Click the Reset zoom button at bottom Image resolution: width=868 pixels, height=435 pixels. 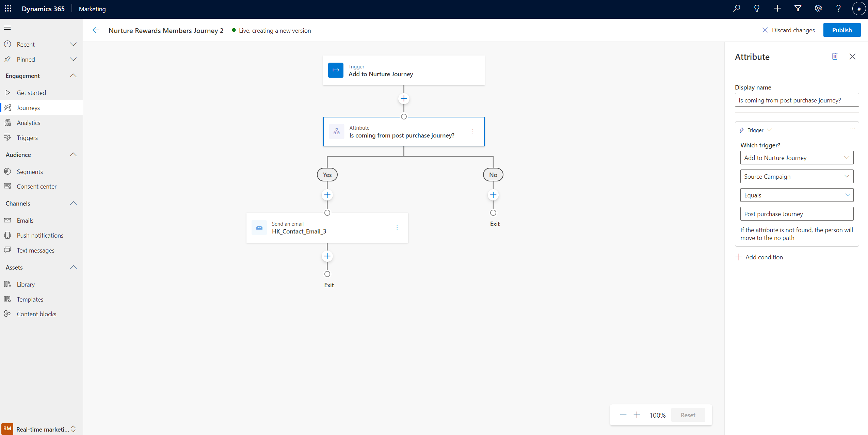tap(688, 415)
